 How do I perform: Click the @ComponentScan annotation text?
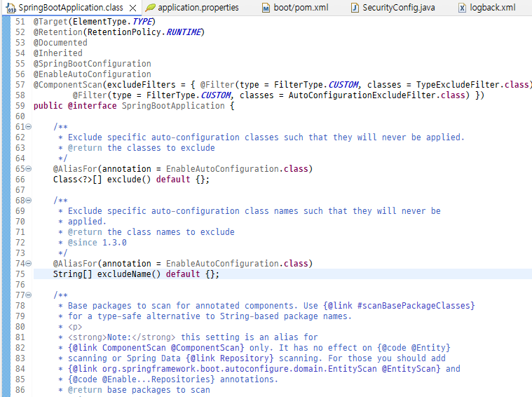[67, 85]
